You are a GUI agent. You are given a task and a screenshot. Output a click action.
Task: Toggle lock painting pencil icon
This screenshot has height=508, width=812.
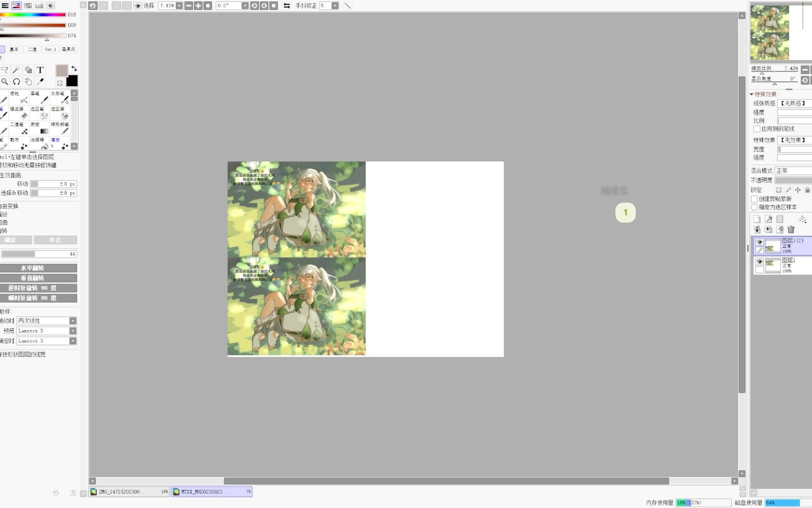click(789, 190)
